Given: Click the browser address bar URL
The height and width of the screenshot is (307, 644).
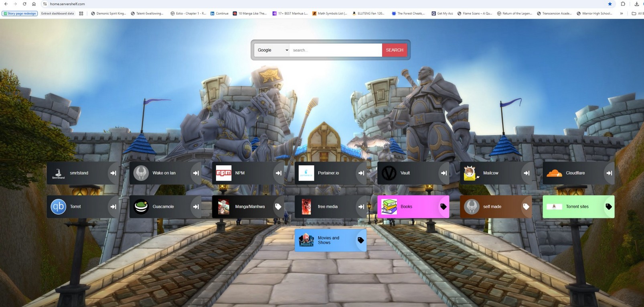Looking at the screenshot, I should point(67,4).
